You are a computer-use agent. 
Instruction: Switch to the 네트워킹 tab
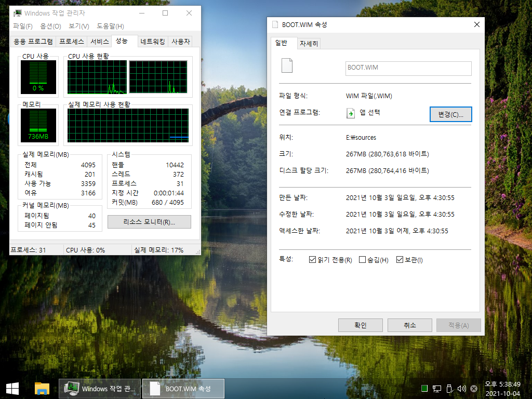pos(153,42)
